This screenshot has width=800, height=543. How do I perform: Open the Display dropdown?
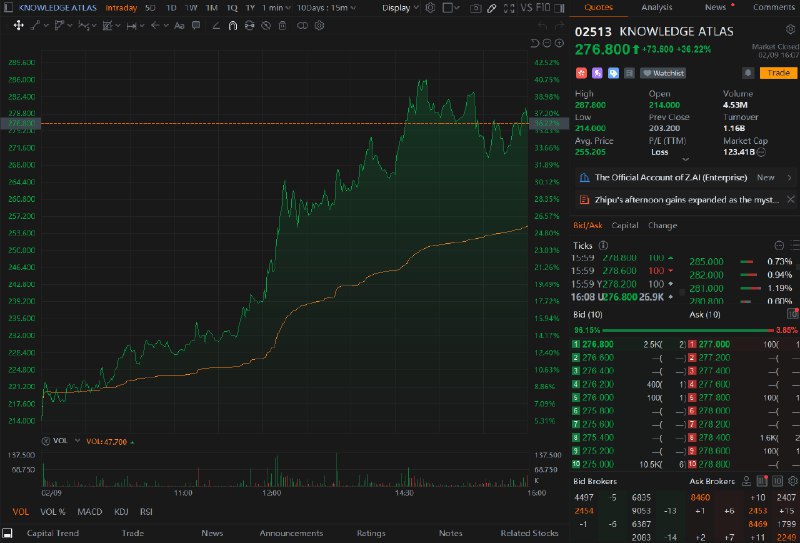click(x=400, y=8)
